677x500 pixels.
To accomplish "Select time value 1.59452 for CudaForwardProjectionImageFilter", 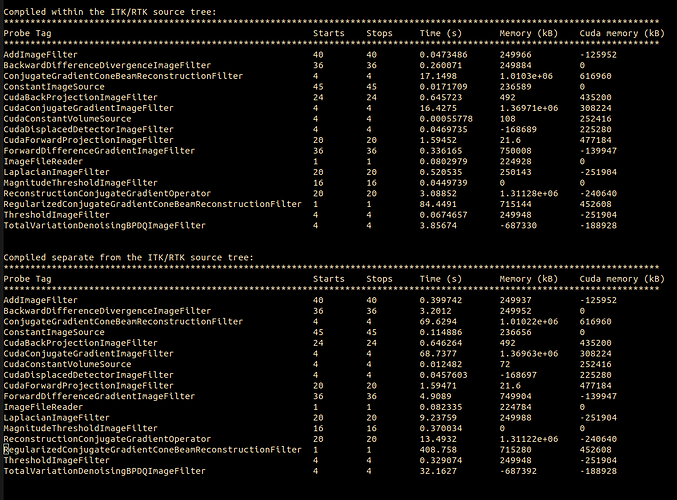I will pos(438,140).
